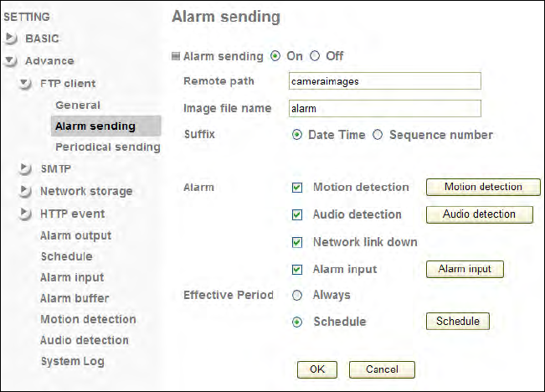The image size is (545, 392).
Task: Select the Sequence number suffix option
Action: coord(378,135)
